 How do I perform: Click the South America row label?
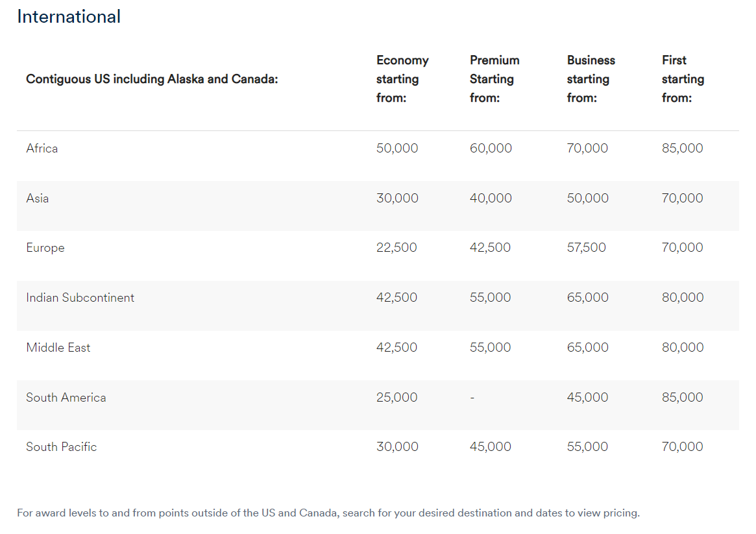(x=66, y=398)
